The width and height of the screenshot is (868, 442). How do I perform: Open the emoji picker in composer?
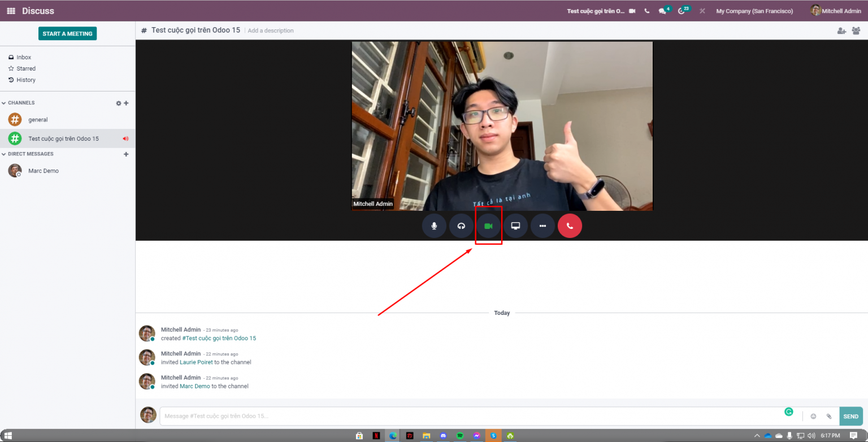click(x=813, y=417)
